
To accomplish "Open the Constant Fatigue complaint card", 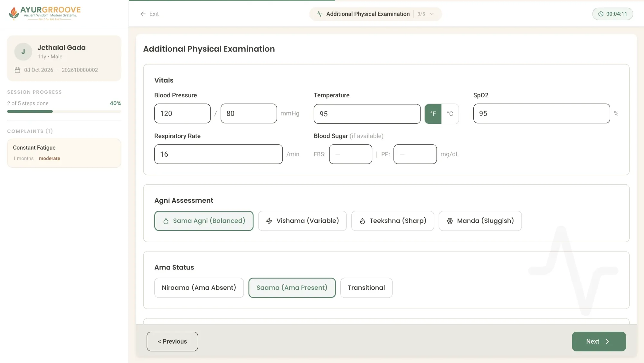I will pos(64,153).
